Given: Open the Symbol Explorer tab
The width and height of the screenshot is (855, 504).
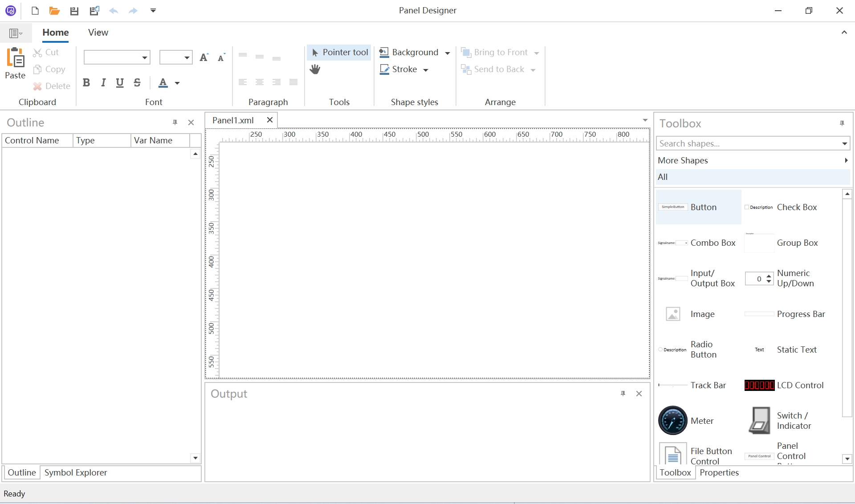Looking at the screenshot, I should (76, 472).
